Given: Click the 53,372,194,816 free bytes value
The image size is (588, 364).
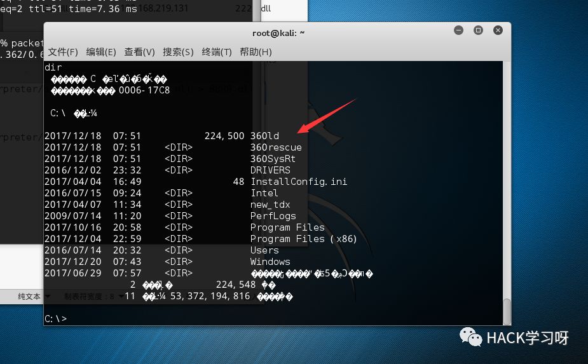Looking at the screenshot, I should click(210, 296).
